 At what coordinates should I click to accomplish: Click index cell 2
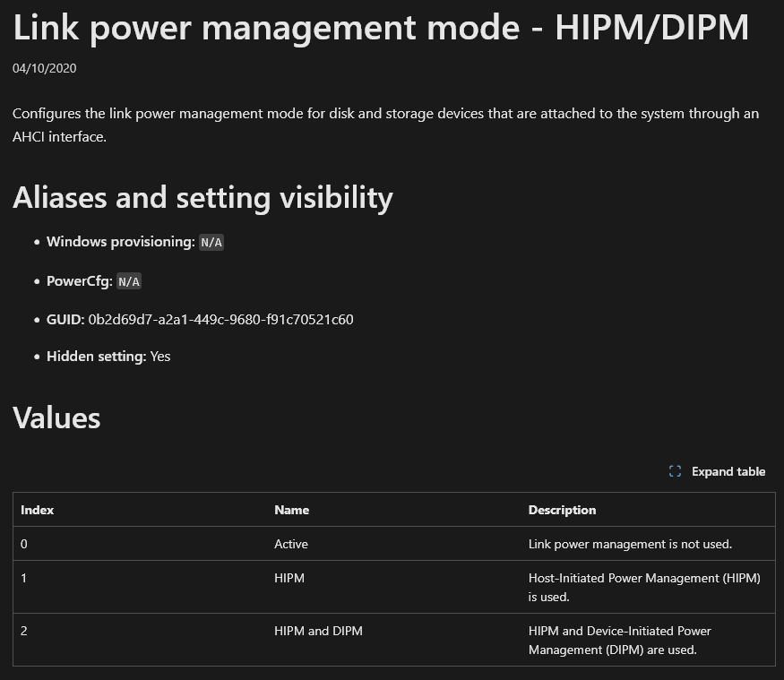coord(24,631)
